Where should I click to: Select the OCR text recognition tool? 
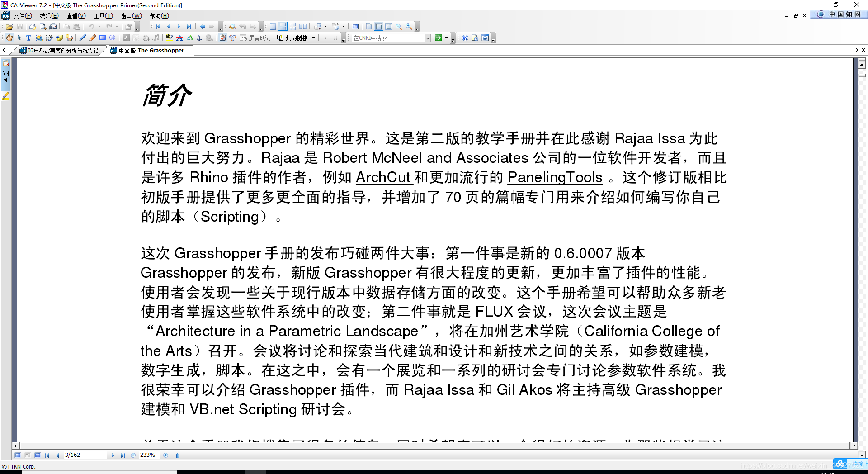(x=49, y=38)
